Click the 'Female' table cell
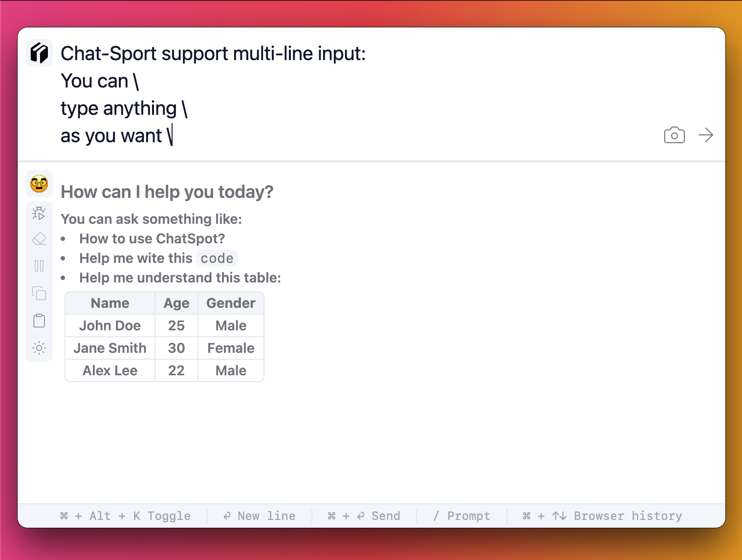 pyautogui.click(x=231, y=348)
